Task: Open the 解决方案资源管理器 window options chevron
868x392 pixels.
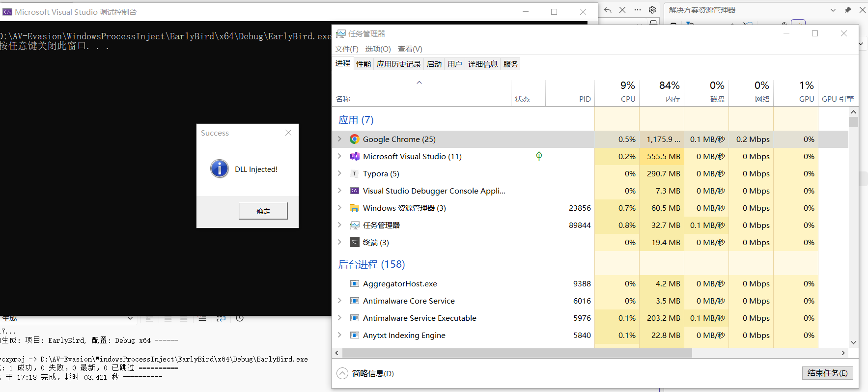Action: [833, 10]
